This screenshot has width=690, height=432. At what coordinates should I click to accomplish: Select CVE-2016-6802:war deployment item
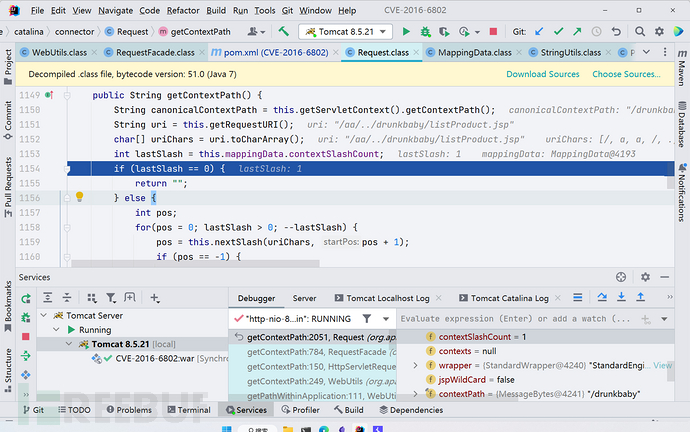click(160, 359)
